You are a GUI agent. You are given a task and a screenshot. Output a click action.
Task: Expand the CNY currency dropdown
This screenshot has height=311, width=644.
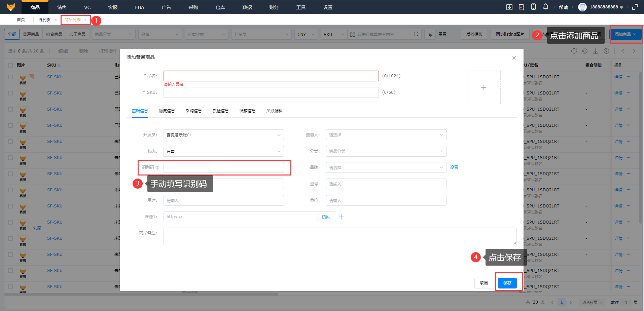coord(306,34)
